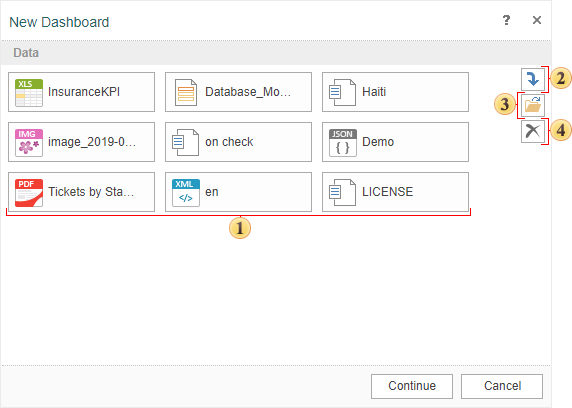
Task: Select the Database_Mo... data source tile
Action: 238,92
